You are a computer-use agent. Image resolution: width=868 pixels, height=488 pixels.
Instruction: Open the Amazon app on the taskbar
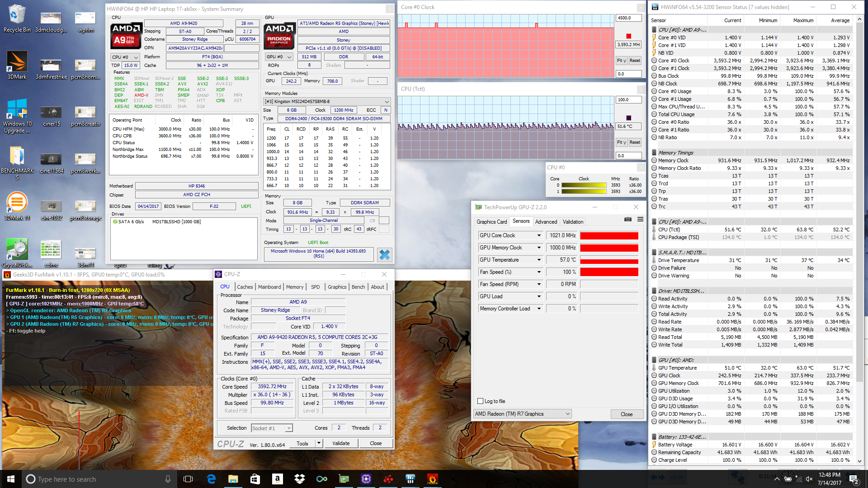click(x=278, y=479)
